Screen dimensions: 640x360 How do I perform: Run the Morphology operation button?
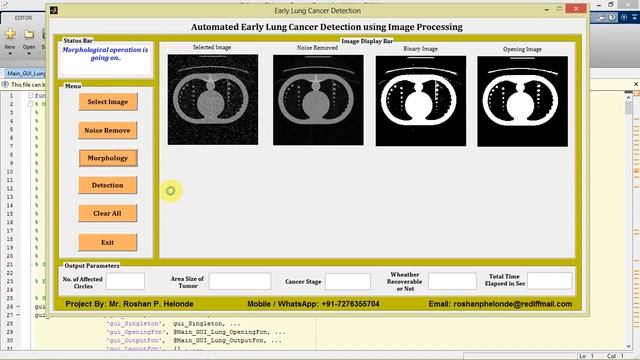coord(108,158)
